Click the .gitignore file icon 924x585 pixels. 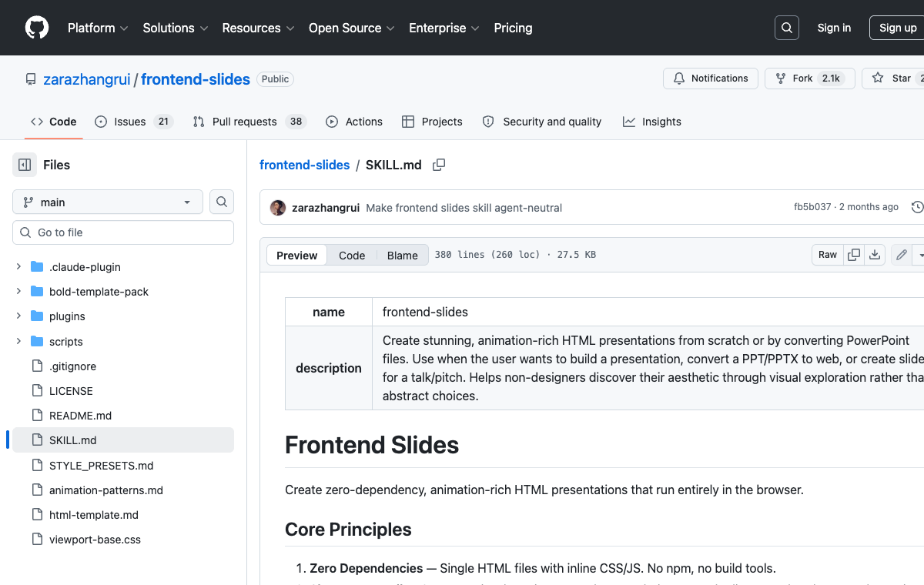[x=36, y=366]
